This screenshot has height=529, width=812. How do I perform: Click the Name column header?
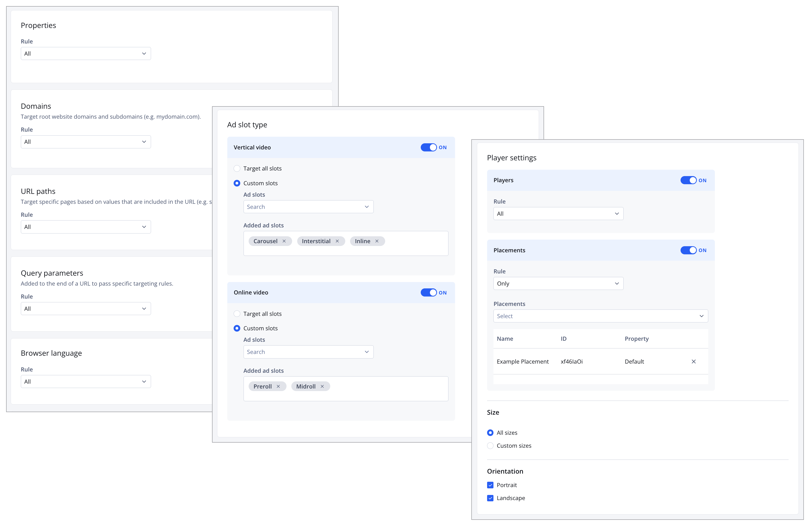click(505, 339)
